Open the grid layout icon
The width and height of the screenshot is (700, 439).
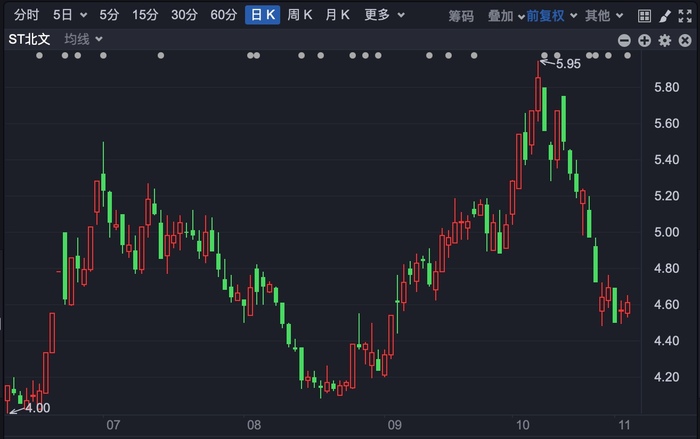click(x=644, y=16)
